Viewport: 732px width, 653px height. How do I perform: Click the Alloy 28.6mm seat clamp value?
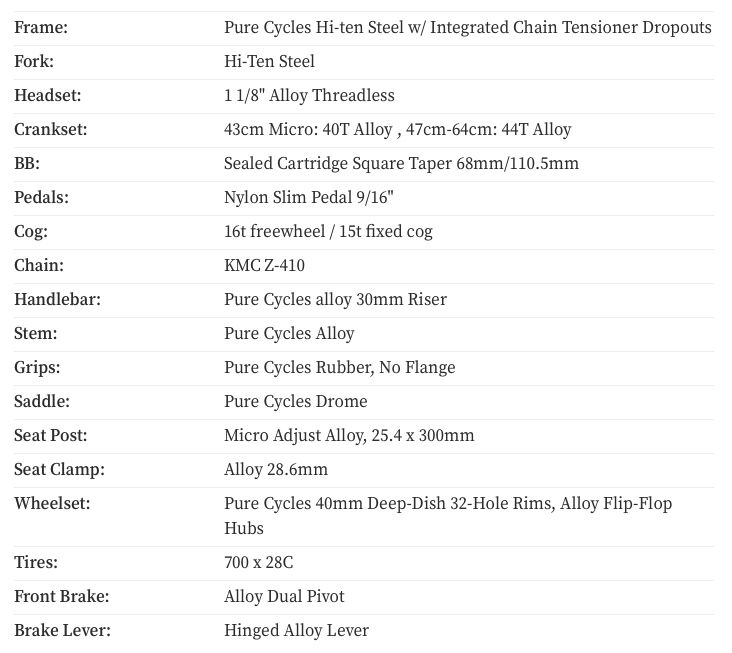(275, 469)
